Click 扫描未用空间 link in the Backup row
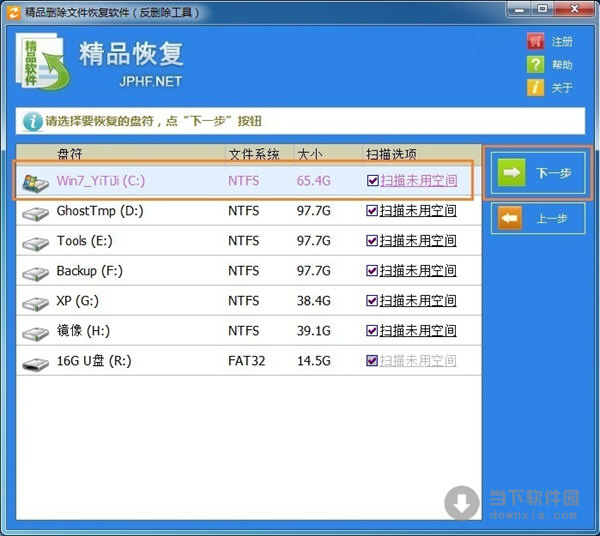The width and height of the screenshot is (600, 536). [x=418, y=270]
